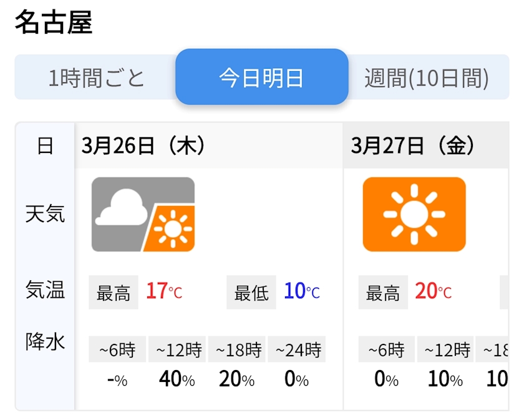The image size is (524, 420).
Task: Click the 名古屋 city heading
Action: click(54, 23)
